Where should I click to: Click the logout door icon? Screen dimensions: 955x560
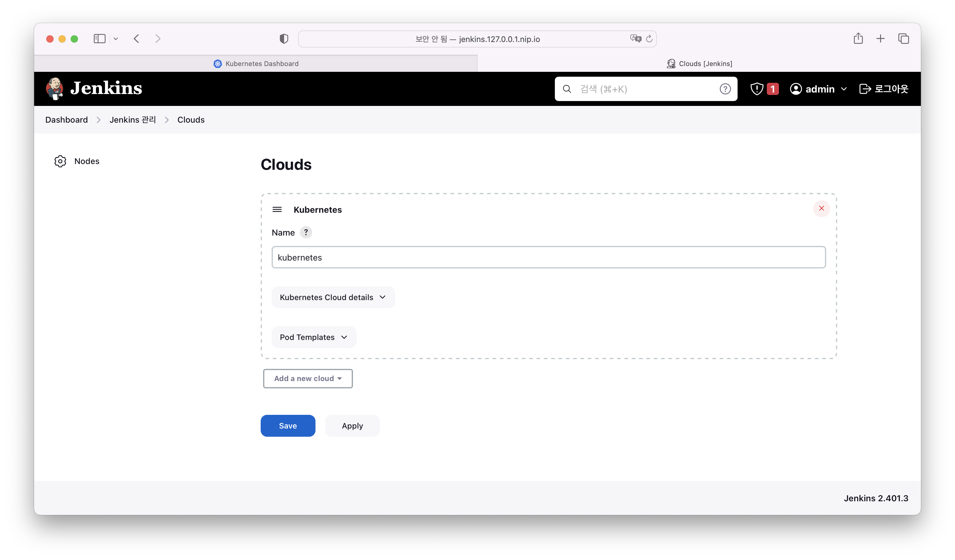click(865, 89)
